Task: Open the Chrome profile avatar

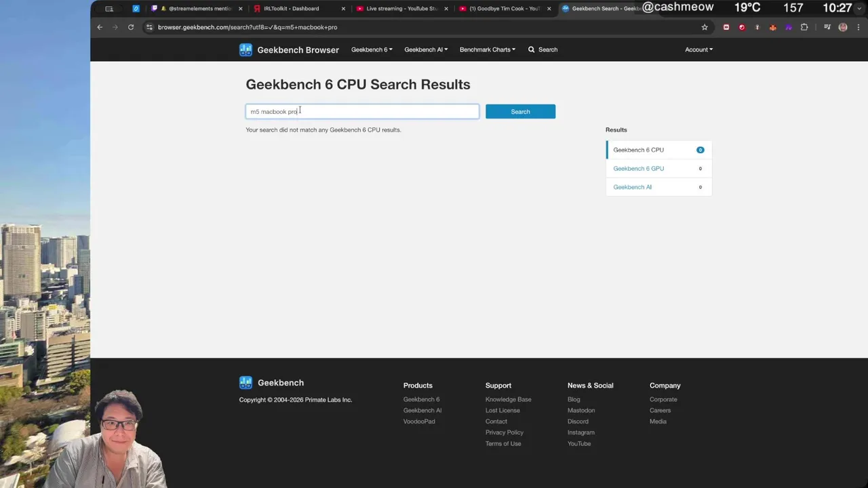Action: click(843, 27)
